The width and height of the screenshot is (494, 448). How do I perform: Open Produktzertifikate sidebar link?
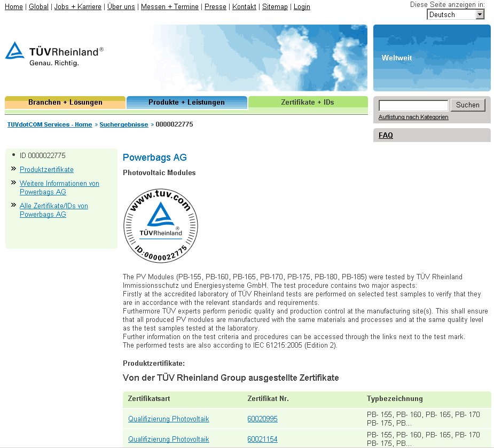pyautogui.click(x=46, y=169)
